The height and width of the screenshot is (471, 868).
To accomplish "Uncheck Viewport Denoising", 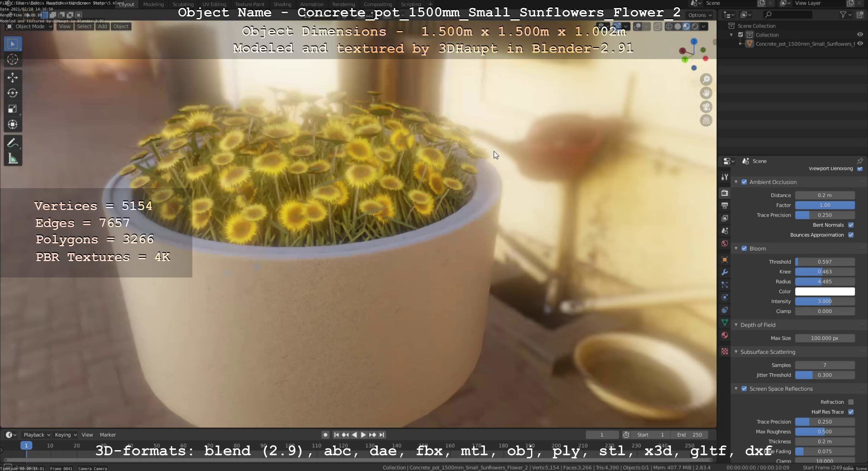I will (x=860, y=169).
